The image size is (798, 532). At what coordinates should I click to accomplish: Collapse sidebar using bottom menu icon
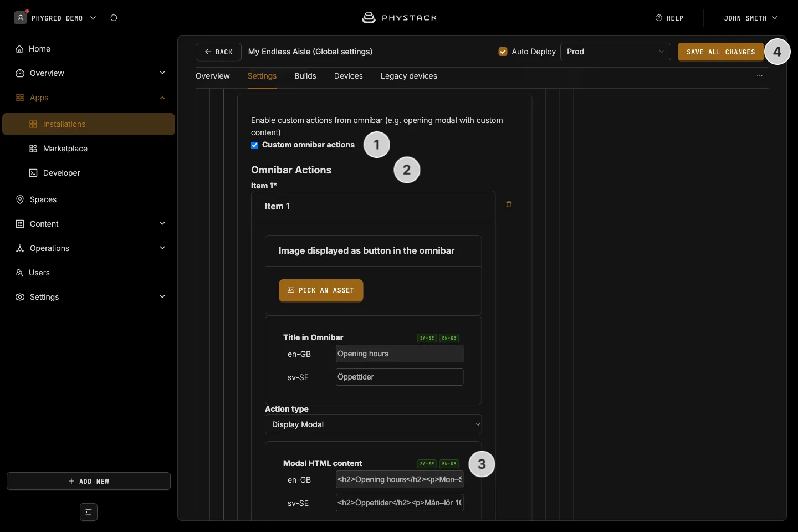tap(89, 512)
